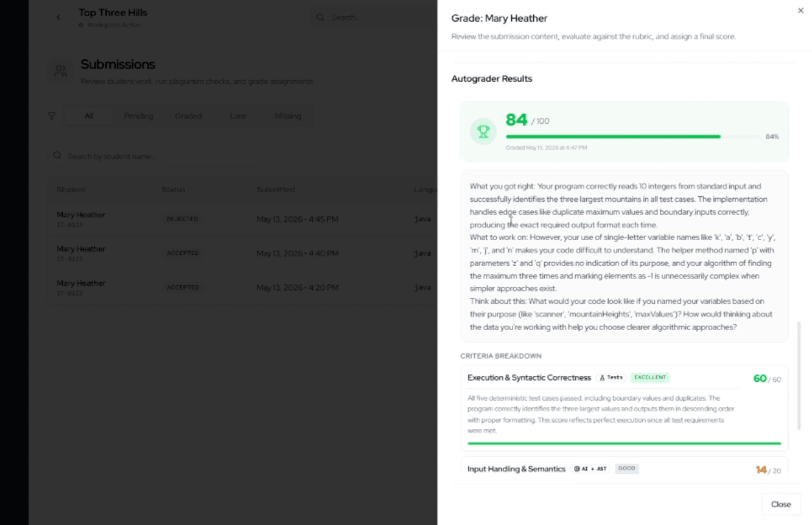Click the Status column header
The image size is (812, 525).
pyautogui.click(x=173, y=190)
